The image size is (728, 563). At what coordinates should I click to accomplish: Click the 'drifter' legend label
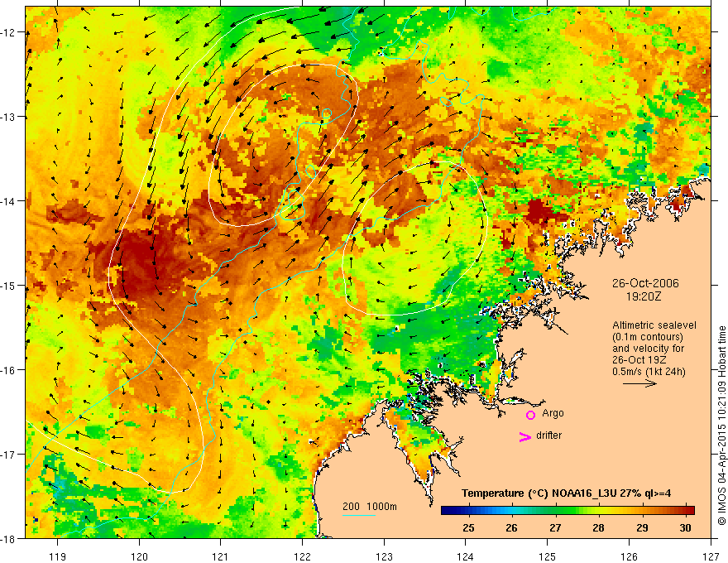pyautogui.click(x=548, y=435)
